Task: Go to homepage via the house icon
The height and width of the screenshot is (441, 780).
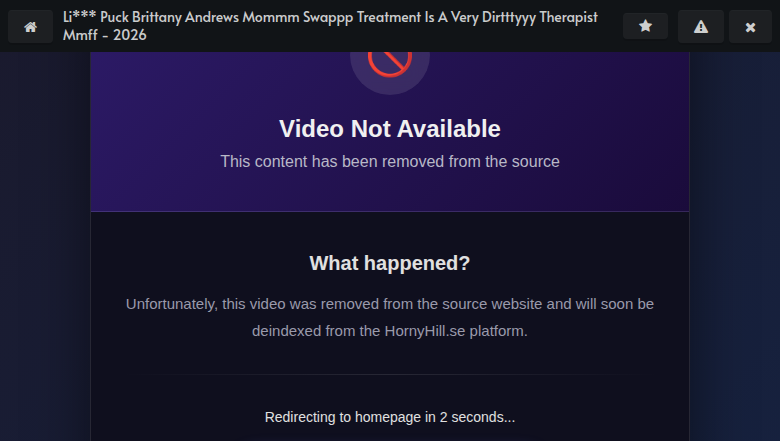Action: click(x=30, y=26)
